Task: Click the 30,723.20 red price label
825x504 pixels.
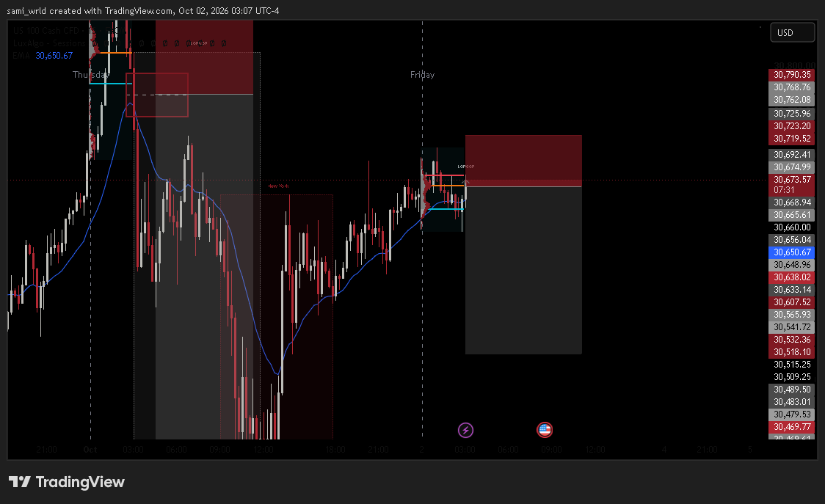Action: pos(792,126)
